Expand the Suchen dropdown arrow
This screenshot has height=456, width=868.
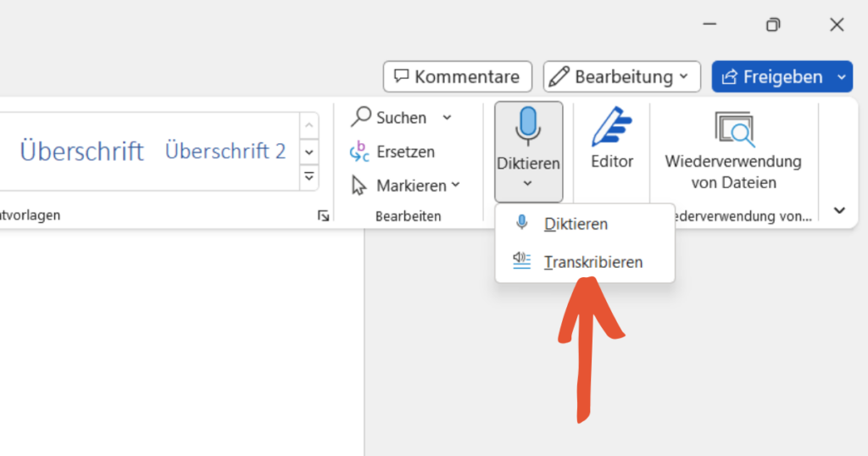[448, 117]
